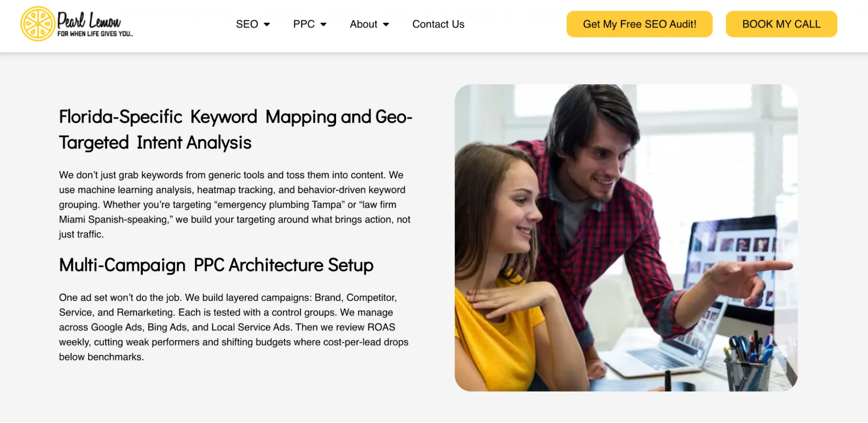This screenshot has height=423, width=868.
Task: Expand the About dropdown chevron
Action: (386, 25)
